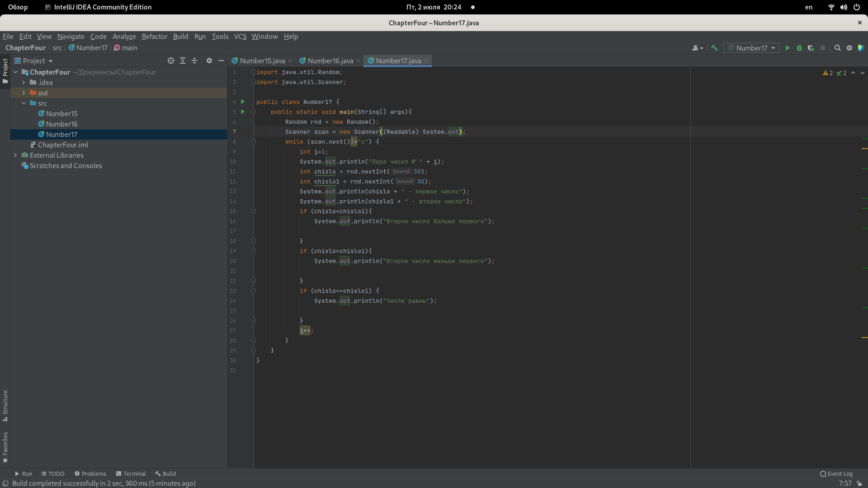This screenshot has height=488, width=868.
Task: Collapse all in Project panel
Action: pyautogui.click(x=194, y=61)
